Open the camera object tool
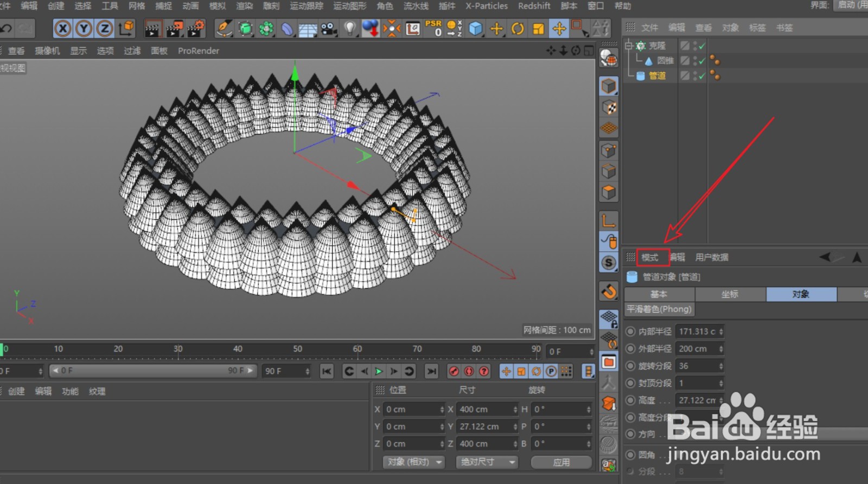Screen dimensions: 868x484 click(x=329, y=28)
